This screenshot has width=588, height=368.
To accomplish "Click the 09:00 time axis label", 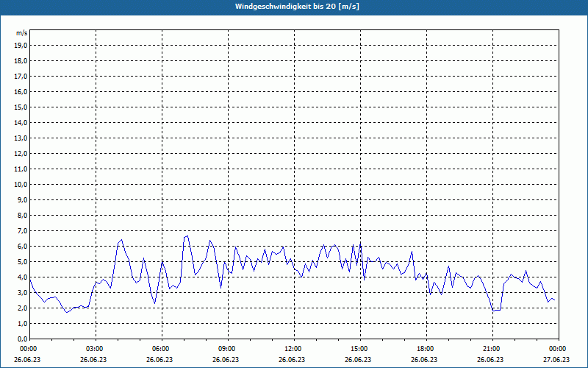I will [228, 349].
